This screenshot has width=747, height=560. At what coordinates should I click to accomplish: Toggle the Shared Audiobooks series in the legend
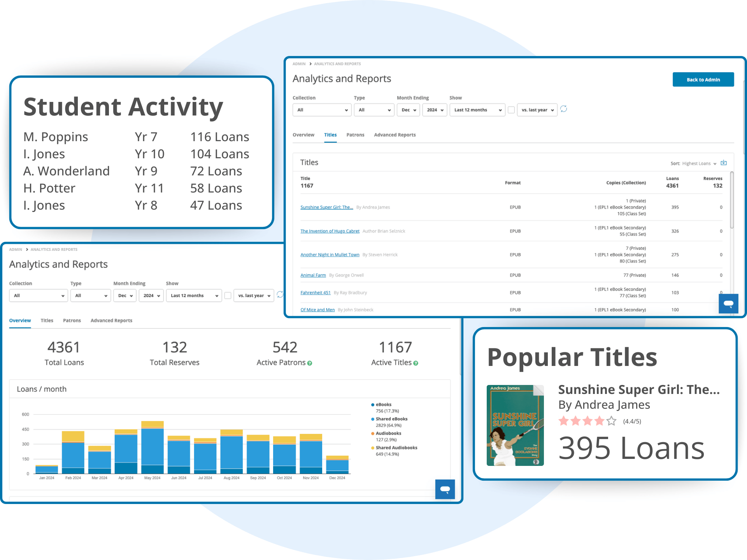(x=396, y=448)
